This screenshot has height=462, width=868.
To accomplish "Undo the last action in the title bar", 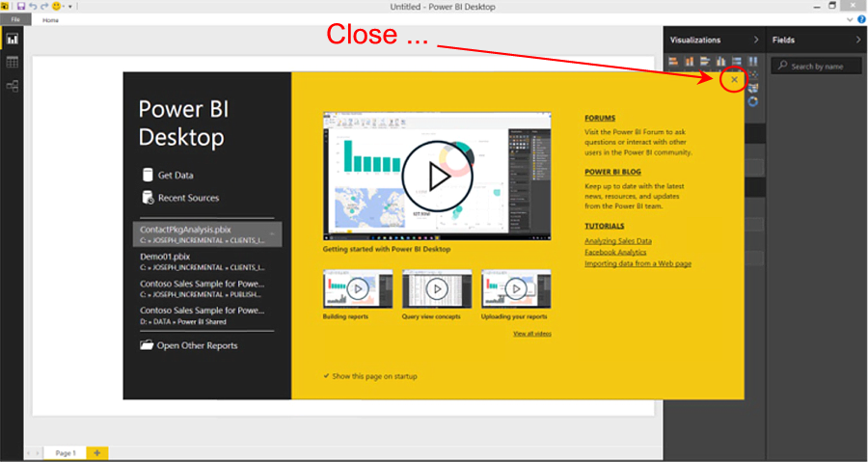I will click(x=33, y=6).
